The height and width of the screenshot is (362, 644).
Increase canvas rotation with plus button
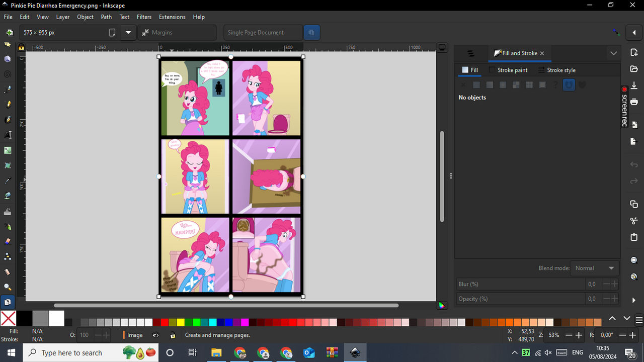coord(633,335)
